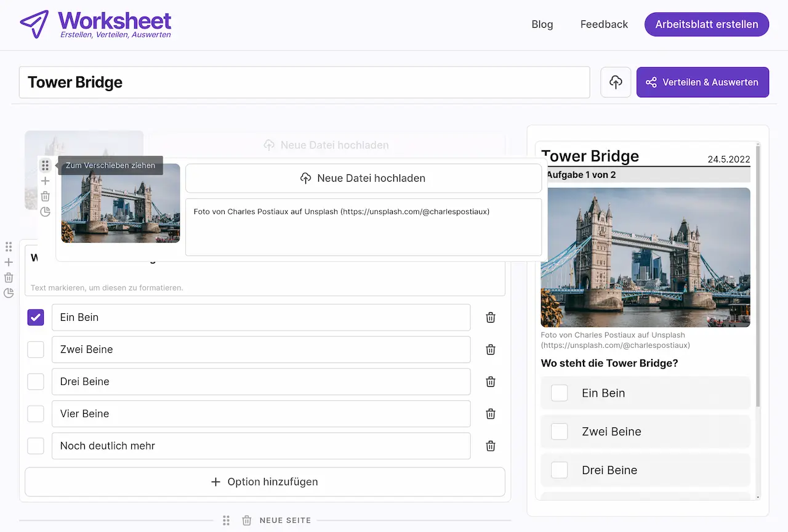Open the Blog page
Image resolution: width=788 pixels, height=532 pixels.
(542, 25)
